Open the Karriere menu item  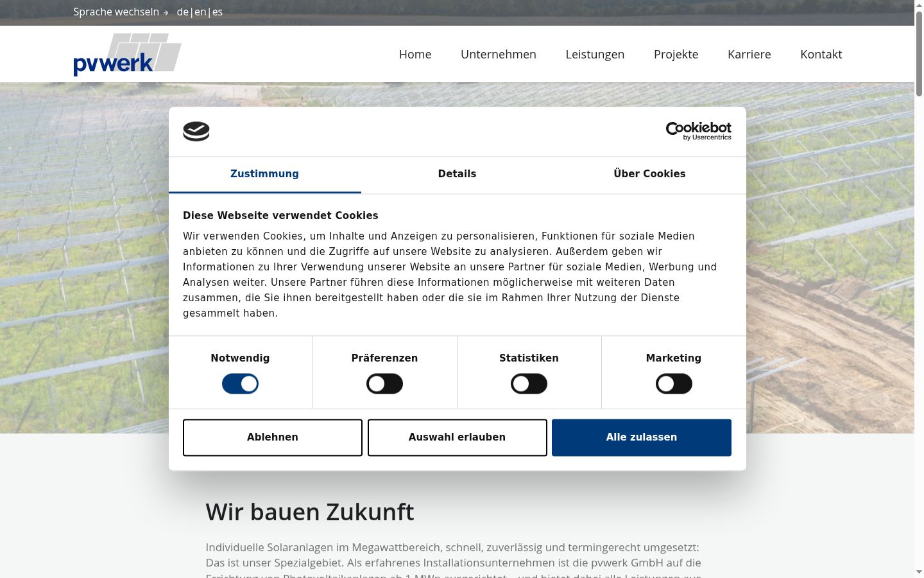[x=749, y=55]
